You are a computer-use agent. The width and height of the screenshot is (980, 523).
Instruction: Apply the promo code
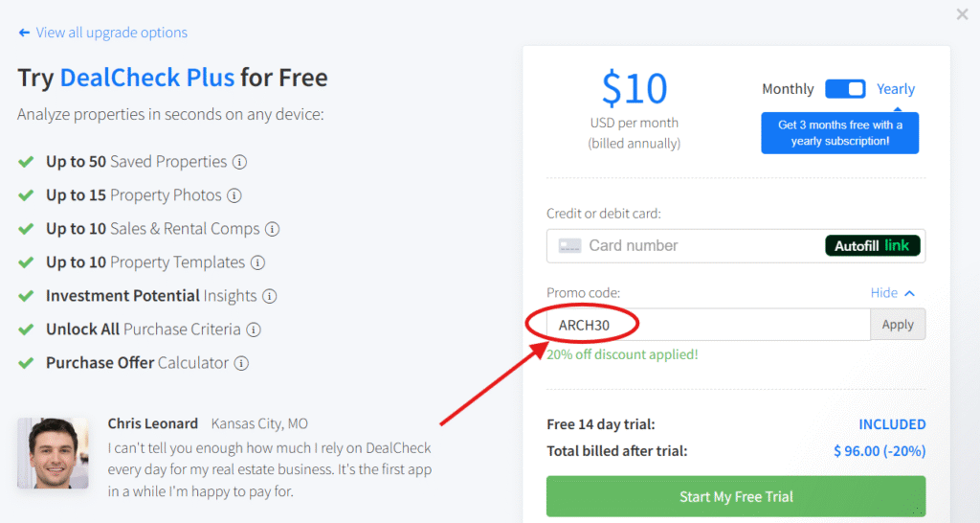pos(898,325)
